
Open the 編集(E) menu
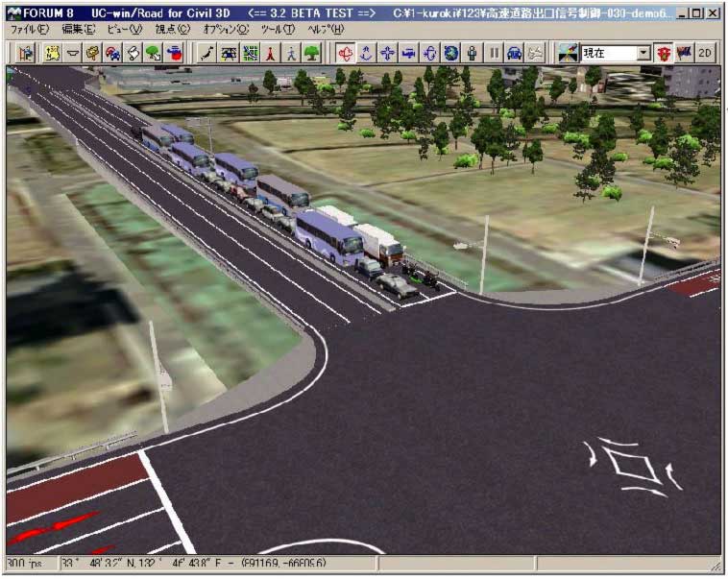tap(79, 30)
